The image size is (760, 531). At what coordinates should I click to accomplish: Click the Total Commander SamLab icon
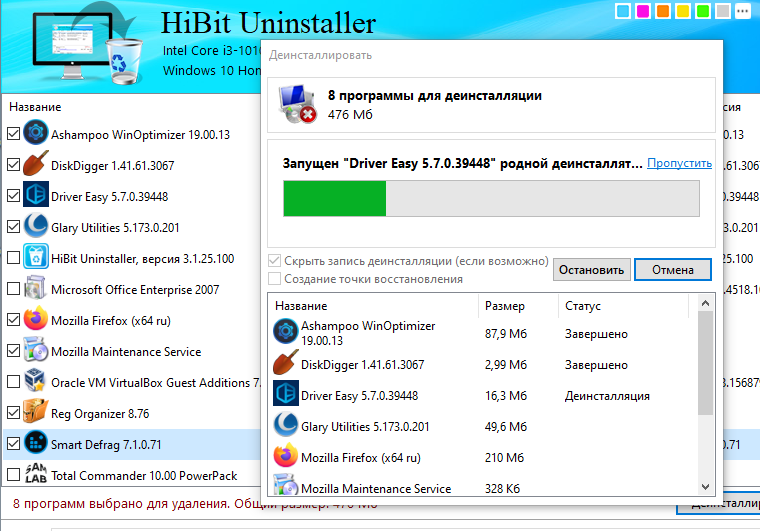click(36, 473)
